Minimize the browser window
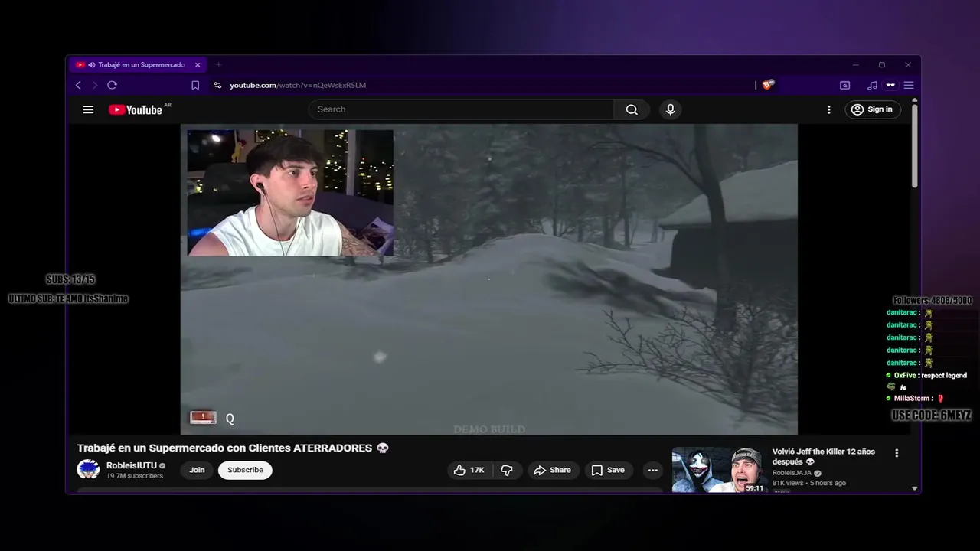Image resolution: width=980 pixels, height=551 pixels. pyautogui.click(x=855, y=65)
